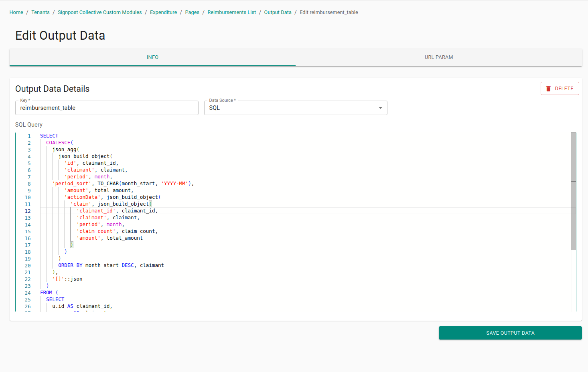
Task: Click json_agg( on line 3
Action: [66, 150]
